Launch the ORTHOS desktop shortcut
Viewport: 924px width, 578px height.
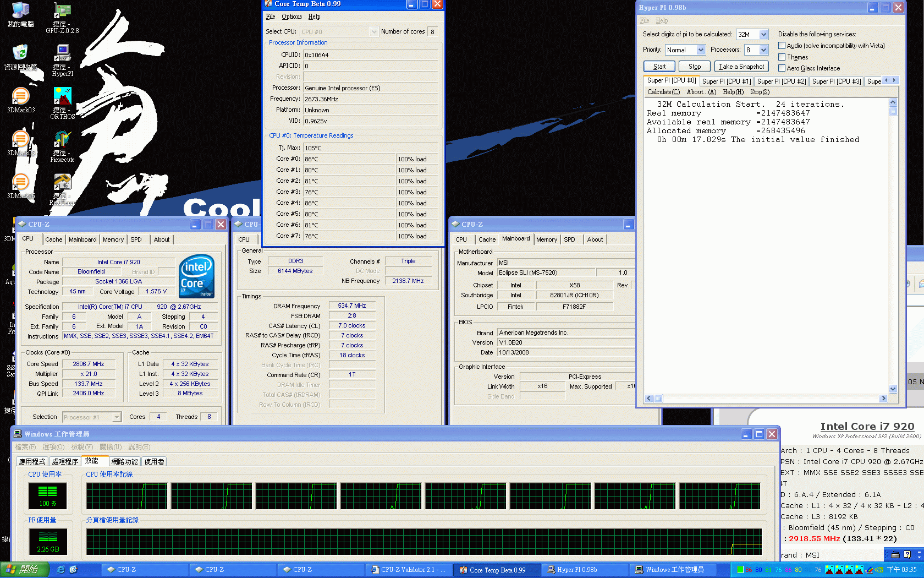[62, 103]
